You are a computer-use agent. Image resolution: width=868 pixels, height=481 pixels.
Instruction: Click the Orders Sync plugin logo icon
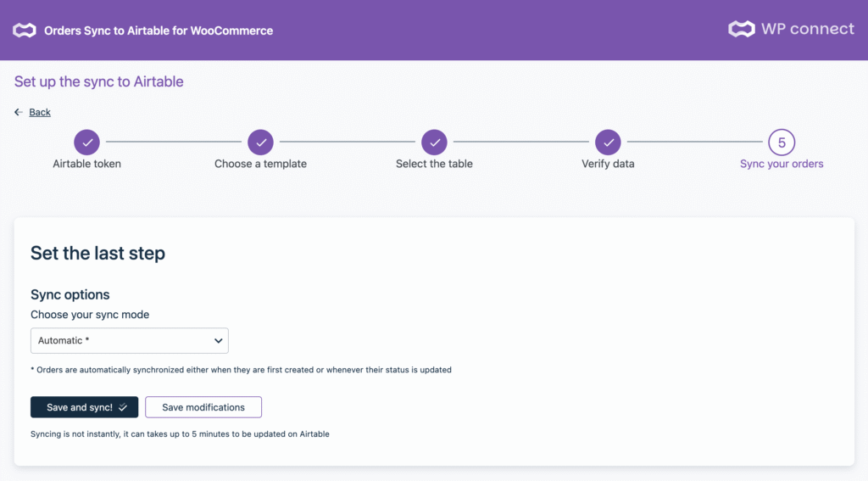[25, 31]
